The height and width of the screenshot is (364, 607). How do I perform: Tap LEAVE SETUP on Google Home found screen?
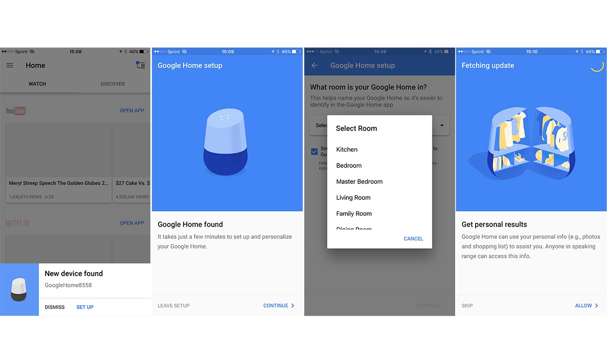[174, 306]
